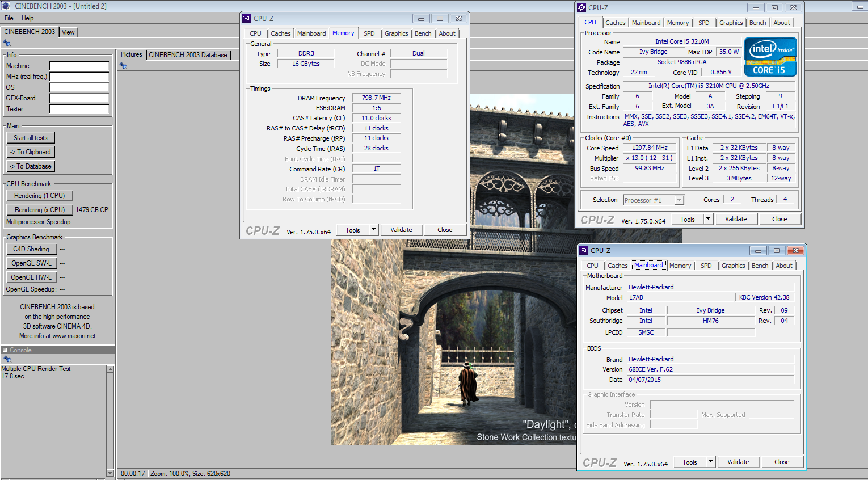Open Tools dropdown arrow in Memory window
868x480 pixels.
pos(373,230)
